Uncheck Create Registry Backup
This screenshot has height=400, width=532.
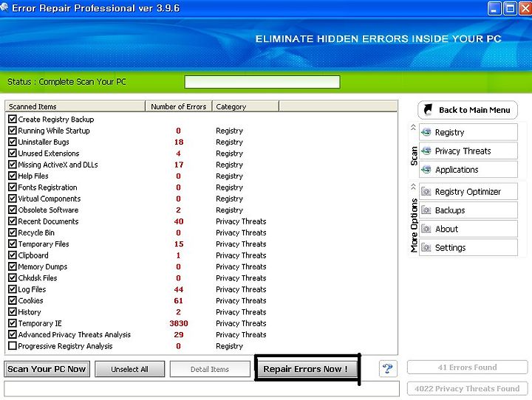[x=13, y=119]
